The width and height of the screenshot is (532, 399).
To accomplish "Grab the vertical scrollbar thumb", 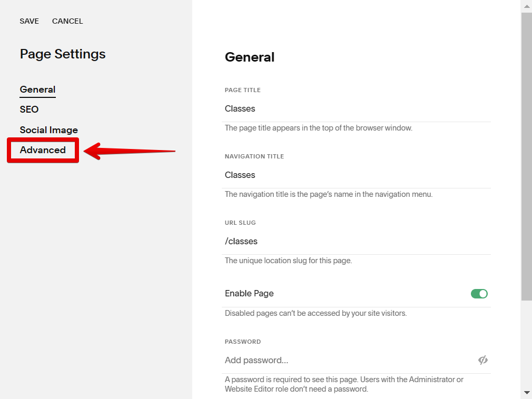I will coord(526,158).
